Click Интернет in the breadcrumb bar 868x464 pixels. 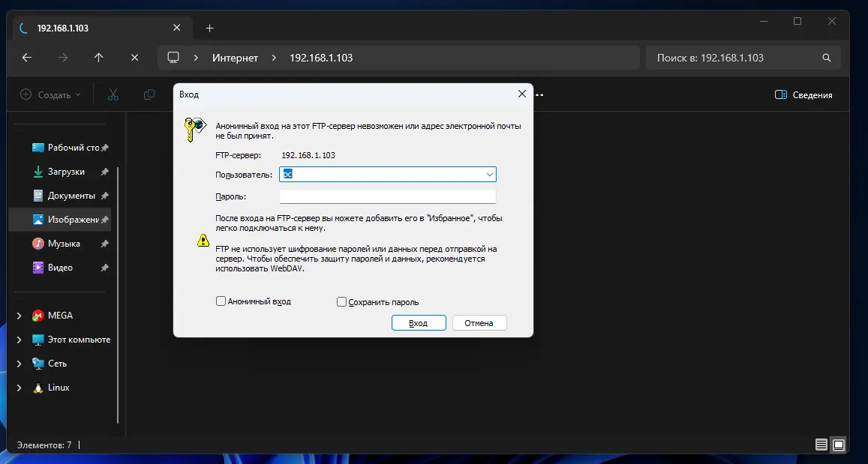click(x=234, y=57)
